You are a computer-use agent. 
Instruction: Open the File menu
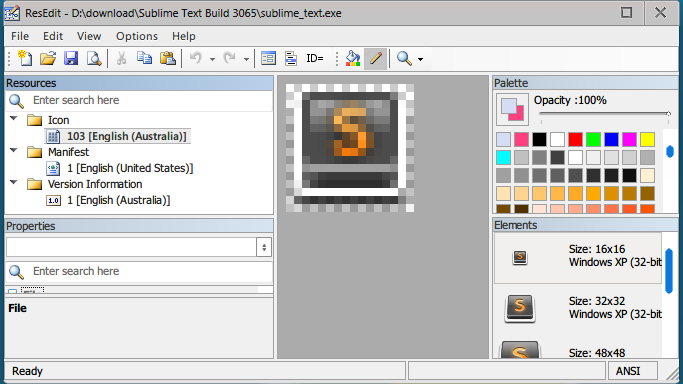[20, 36]
